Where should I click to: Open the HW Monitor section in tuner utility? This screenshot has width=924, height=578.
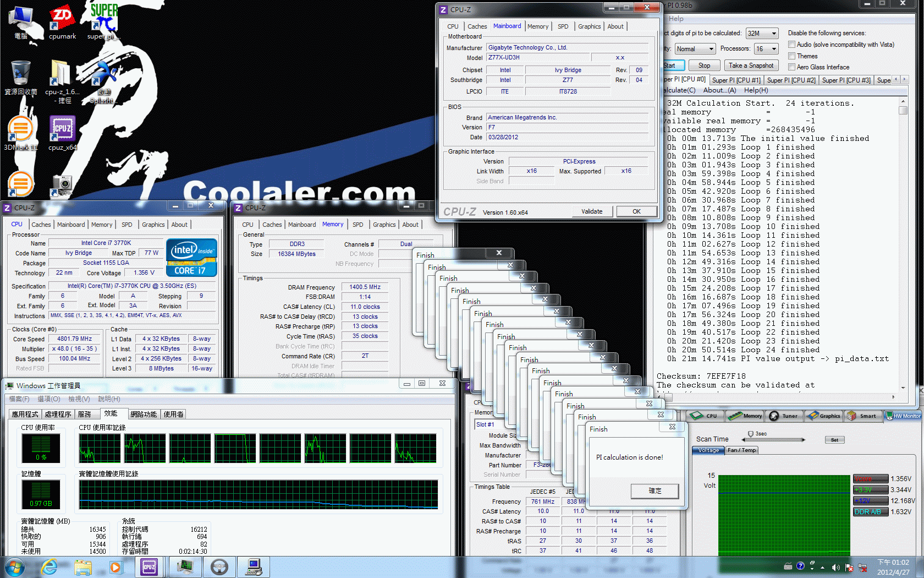903,416
